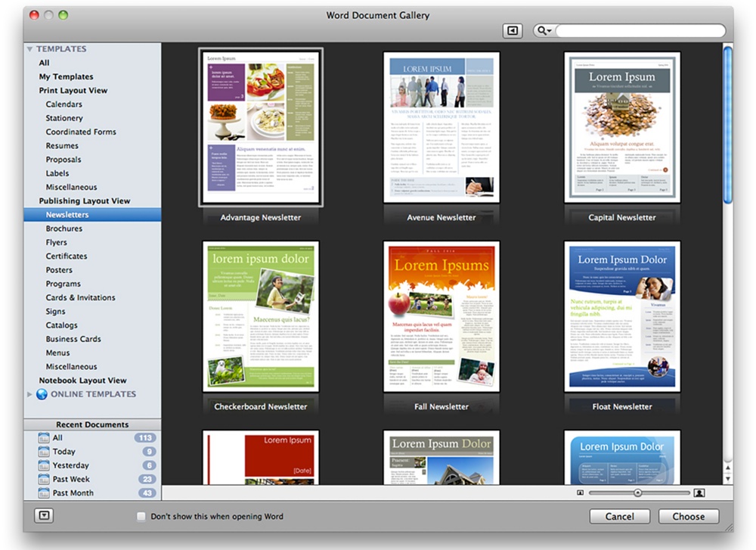This screenshot has width=756, height=550.
Task: Open the search options dropdown arrow
Action: [550, 30]
